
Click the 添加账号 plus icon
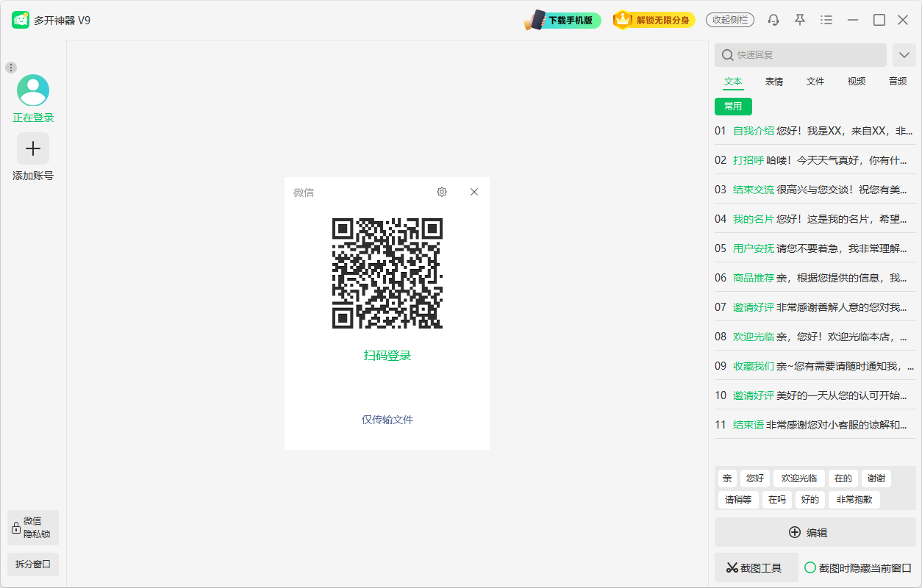[x=32, y=148]
